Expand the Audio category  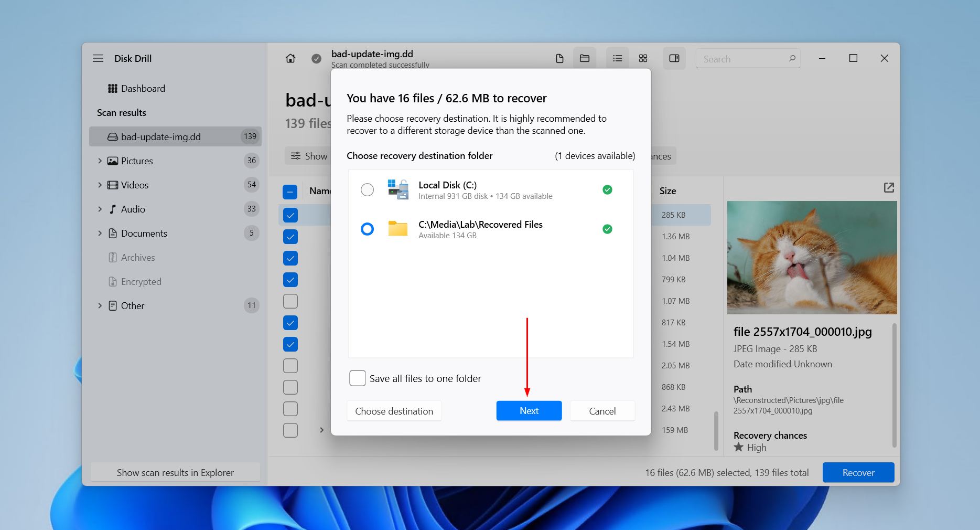click(x=100, y=209)
